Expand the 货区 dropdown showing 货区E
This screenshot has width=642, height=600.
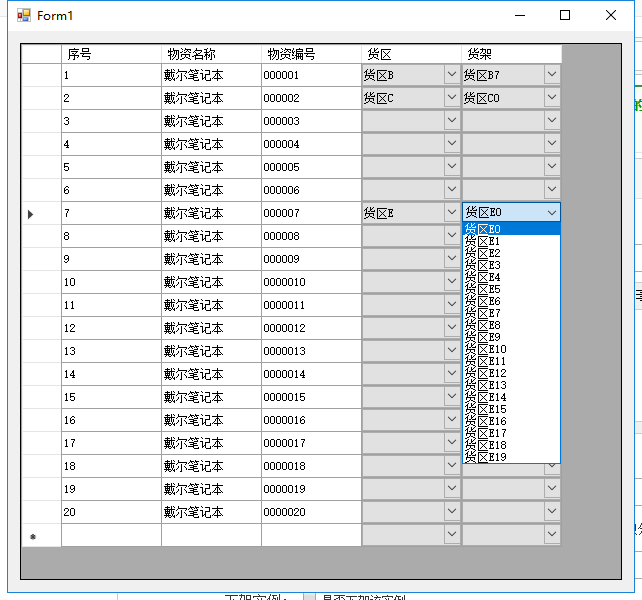(452, 212)
